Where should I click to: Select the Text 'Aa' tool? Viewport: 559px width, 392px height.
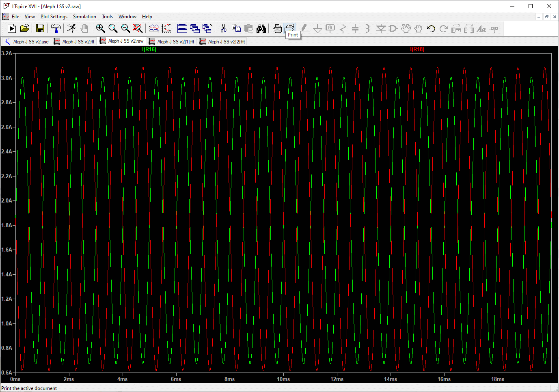[x=481, y=28]
